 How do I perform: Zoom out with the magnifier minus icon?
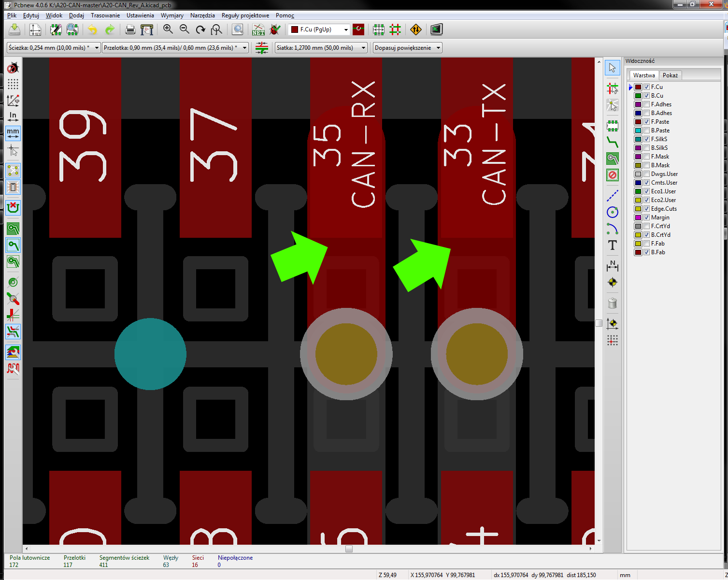[184, 29]
